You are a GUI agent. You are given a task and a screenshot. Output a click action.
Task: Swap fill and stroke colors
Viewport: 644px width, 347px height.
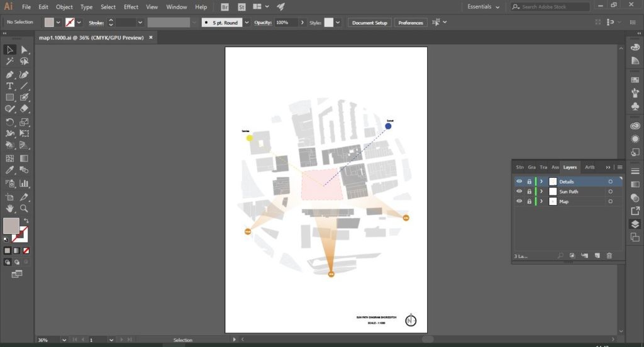pyautogui.click(x=26, y=221)
